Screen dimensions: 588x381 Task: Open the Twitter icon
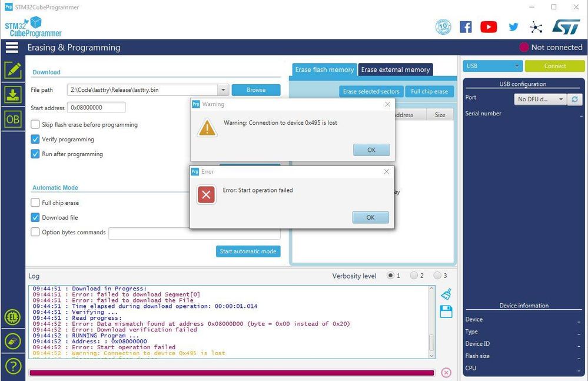pyautogui.click(x=513, y=27)
